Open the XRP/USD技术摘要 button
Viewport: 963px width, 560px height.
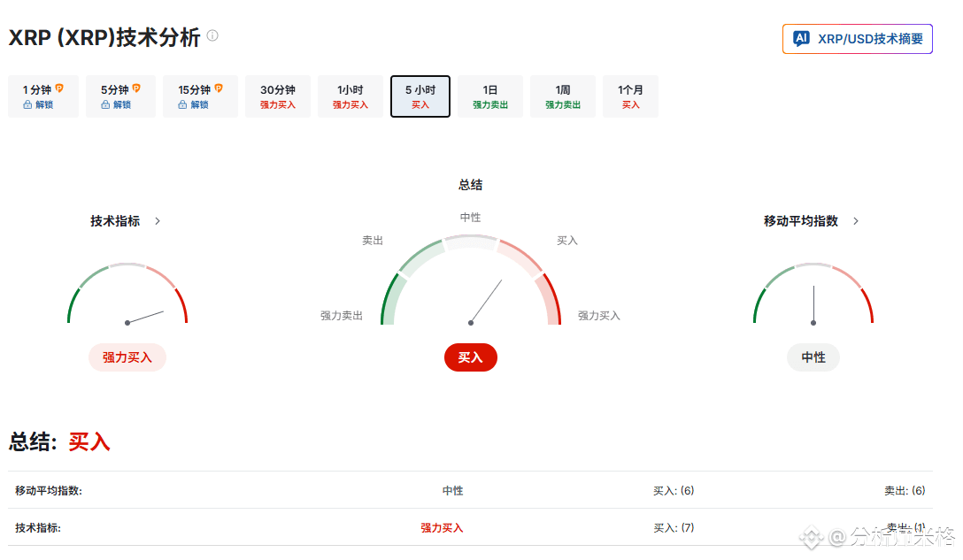click(x=858, y=39)
